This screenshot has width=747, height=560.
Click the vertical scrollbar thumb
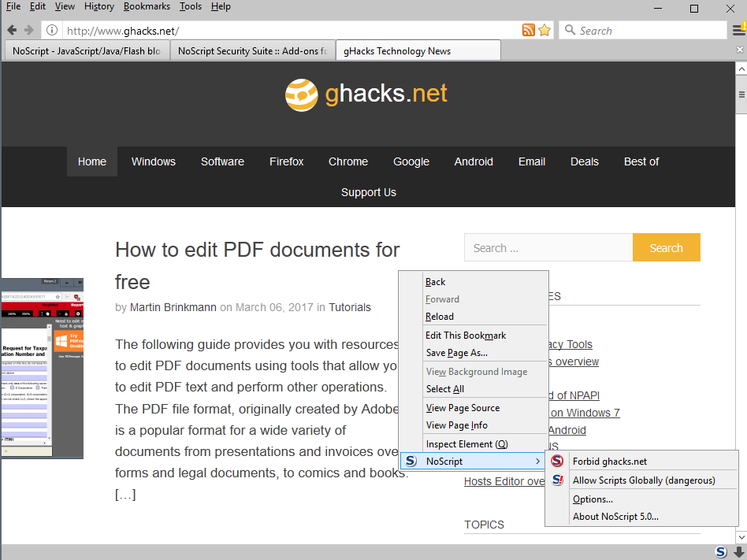point(741,95)
